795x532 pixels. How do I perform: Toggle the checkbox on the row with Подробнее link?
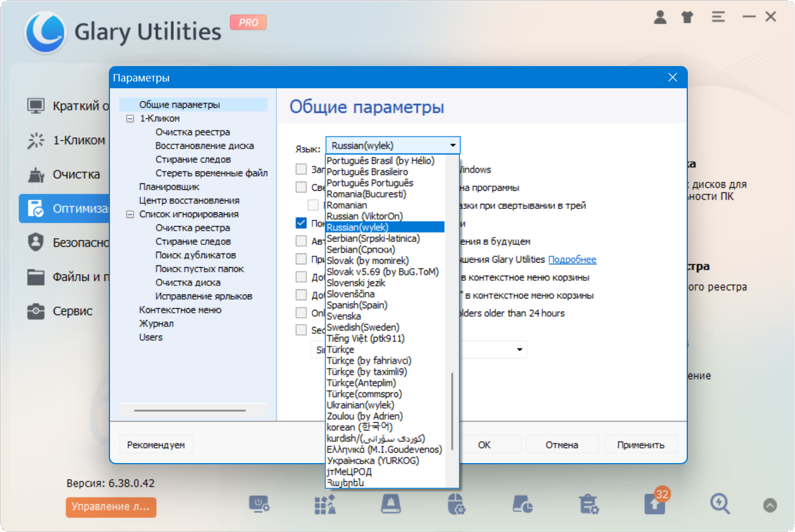(301, 259)
